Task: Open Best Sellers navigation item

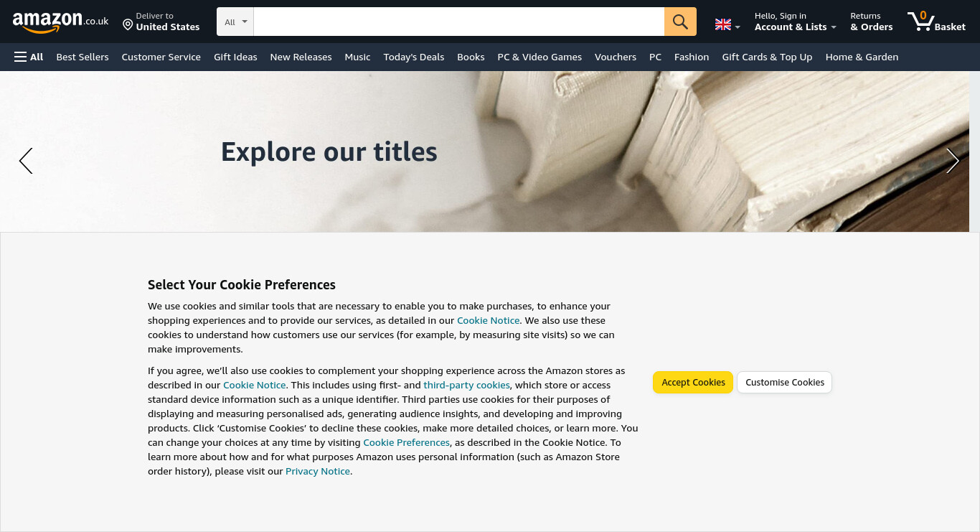Action: point(83,57)
